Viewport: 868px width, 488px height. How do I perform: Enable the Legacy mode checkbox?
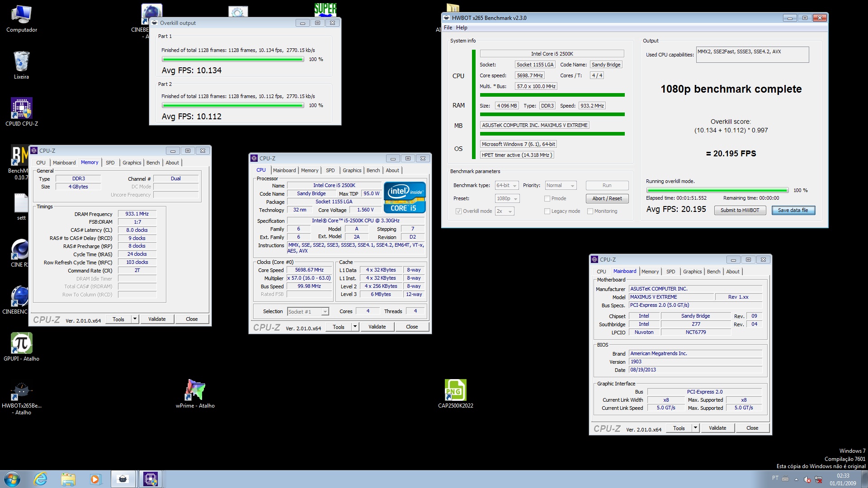coord(547,211)
